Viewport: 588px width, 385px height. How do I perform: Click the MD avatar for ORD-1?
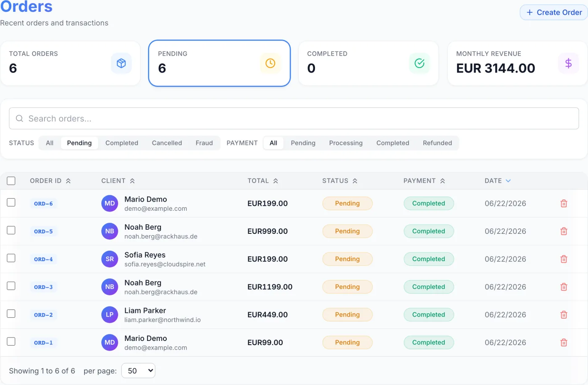110,343
